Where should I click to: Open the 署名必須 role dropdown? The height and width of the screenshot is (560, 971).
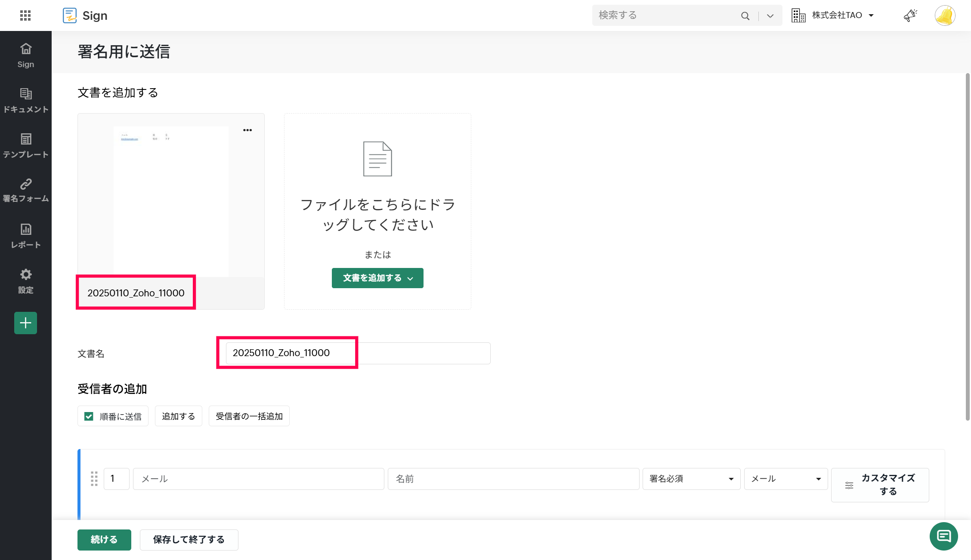[x=691, y=479]
